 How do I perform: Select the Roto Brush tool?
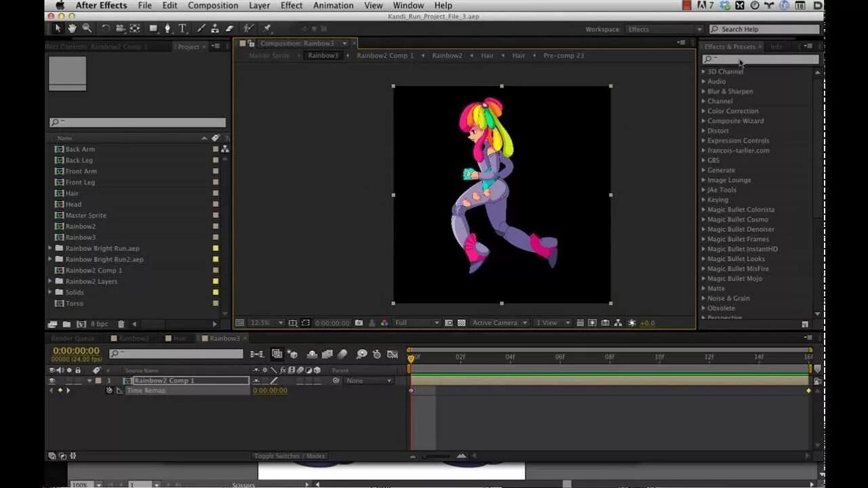coord(248,28)
